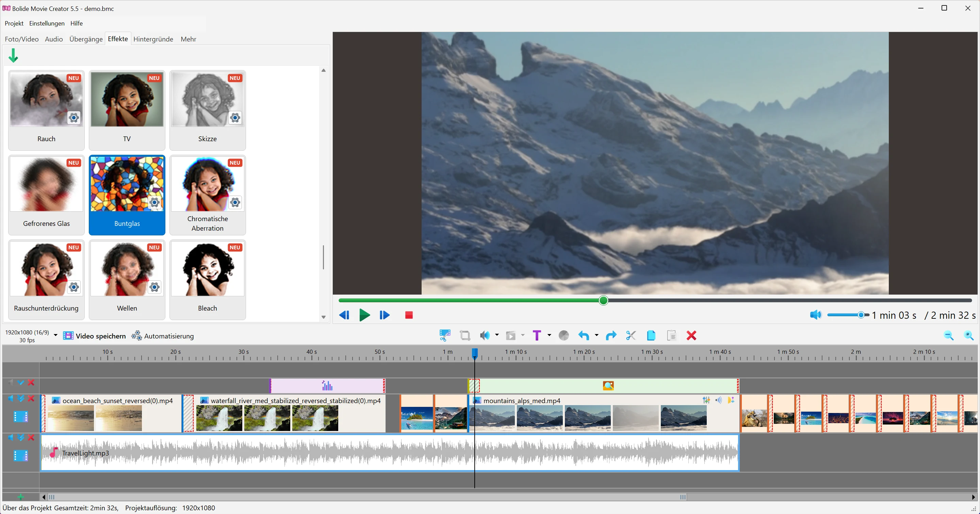This screenshot has width=980, height=514.
Task: Open settings gear on Skizze effect
Action: pyautogui.click(x=235, y=118)
